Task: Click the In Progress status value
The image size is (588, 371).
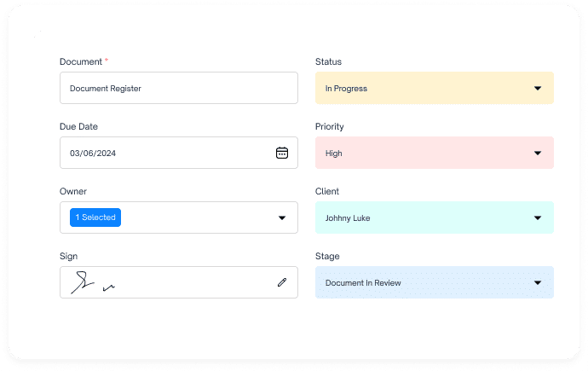Action: click(x=346, y=89)
